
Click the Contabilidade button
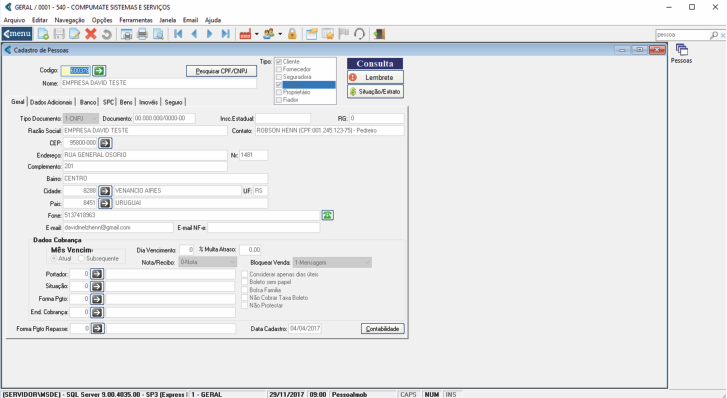[383, 328]
